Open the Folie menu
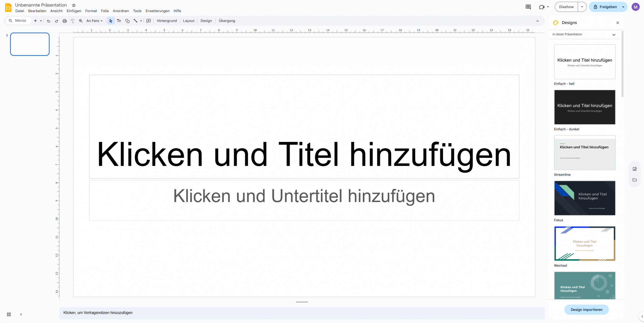Screen dimensions: 644x323 [x=105, y=11]
